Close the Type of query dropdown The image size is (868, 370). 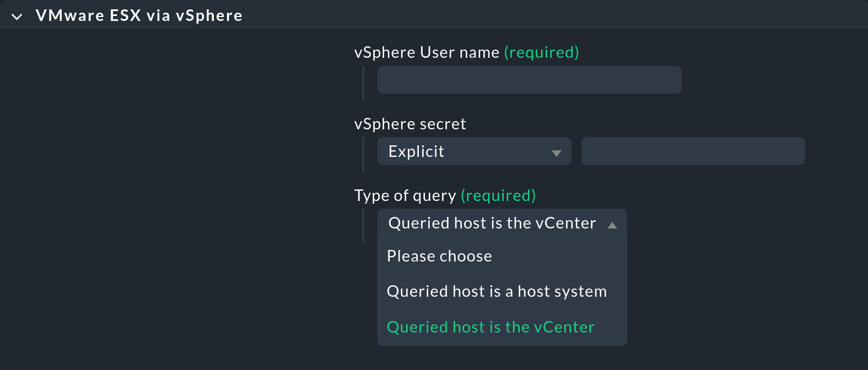click(x=502, y=223)
